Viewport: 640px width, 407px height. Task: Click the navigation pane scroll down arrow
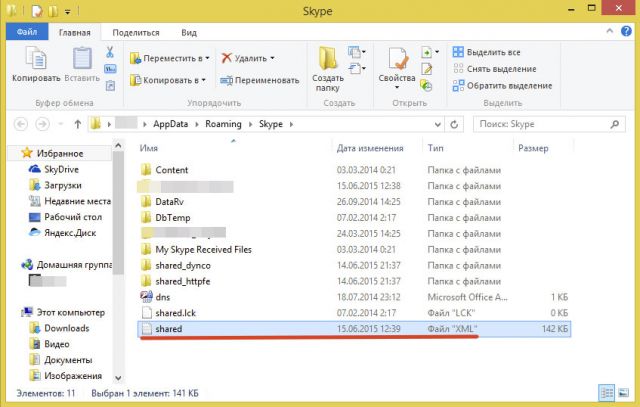(x=118, y=378)
